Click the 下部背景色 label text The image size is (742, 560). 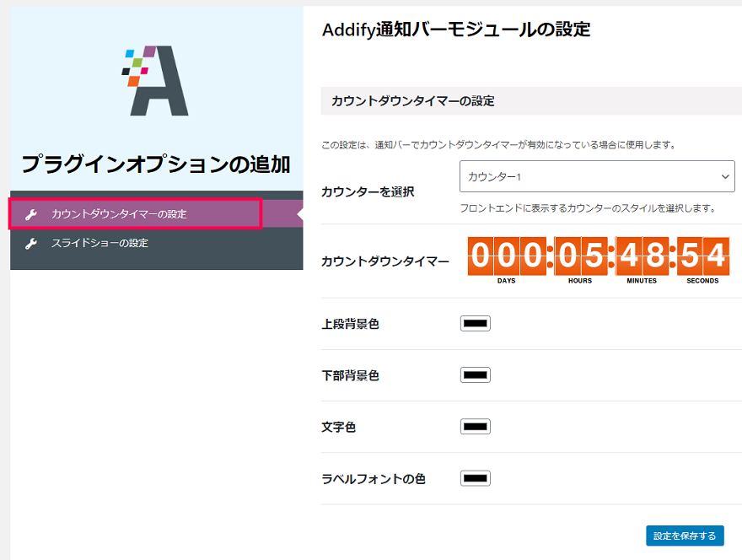click(350, 375)
